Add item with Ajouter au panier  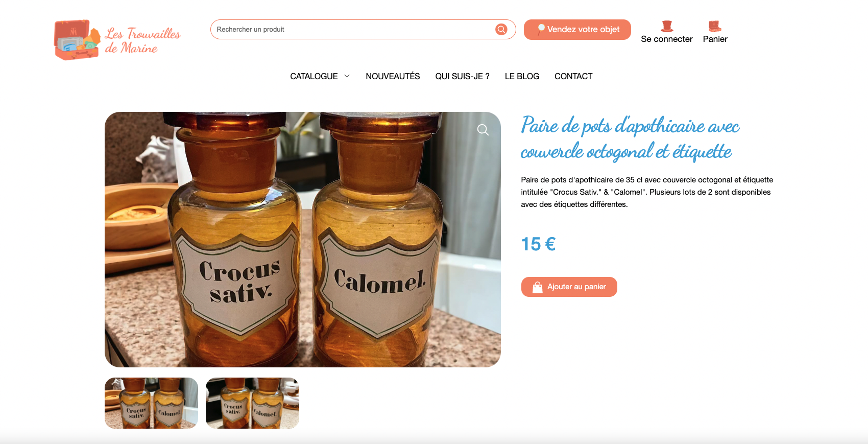pyautogui.click(x=569, y=287)
